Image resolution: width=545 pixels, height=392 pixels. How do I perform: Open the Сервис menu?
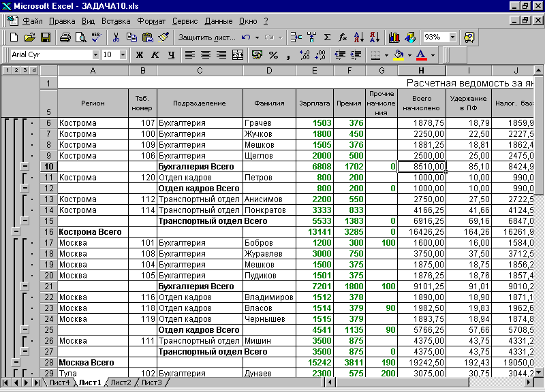coord(185,21)
